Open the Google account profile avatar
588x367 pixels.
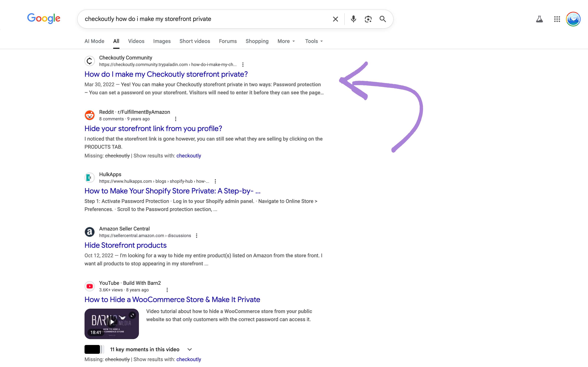pyautogui.click(x=573, y=19)
